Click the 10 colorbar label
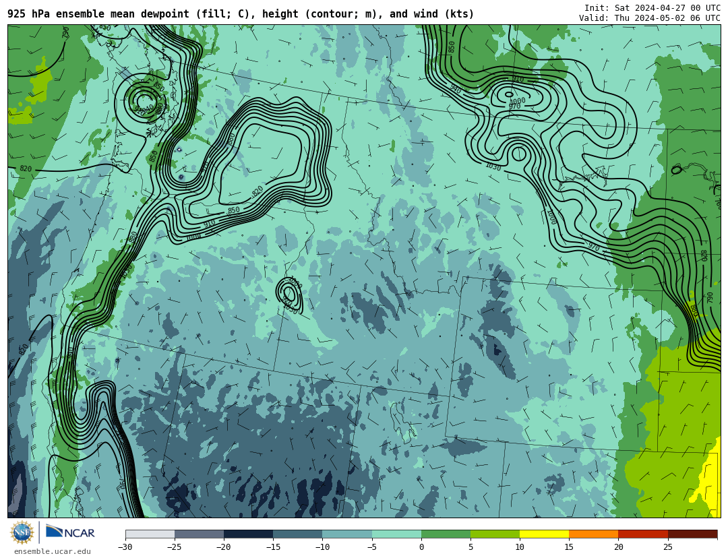Screen dimensions: 728x560 (x=520, y=547)
